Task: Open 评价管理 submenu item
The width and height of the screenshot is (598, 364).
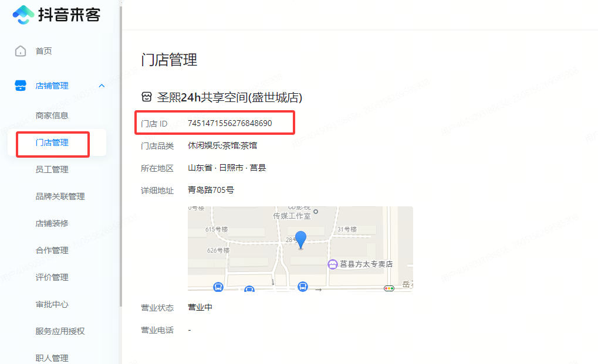Action: (52, 278)
